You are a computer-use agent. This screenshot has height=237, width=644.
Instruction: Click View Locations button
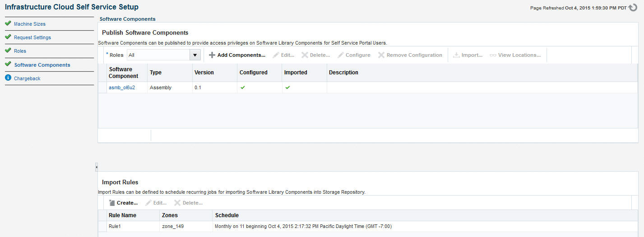point(515,55)
